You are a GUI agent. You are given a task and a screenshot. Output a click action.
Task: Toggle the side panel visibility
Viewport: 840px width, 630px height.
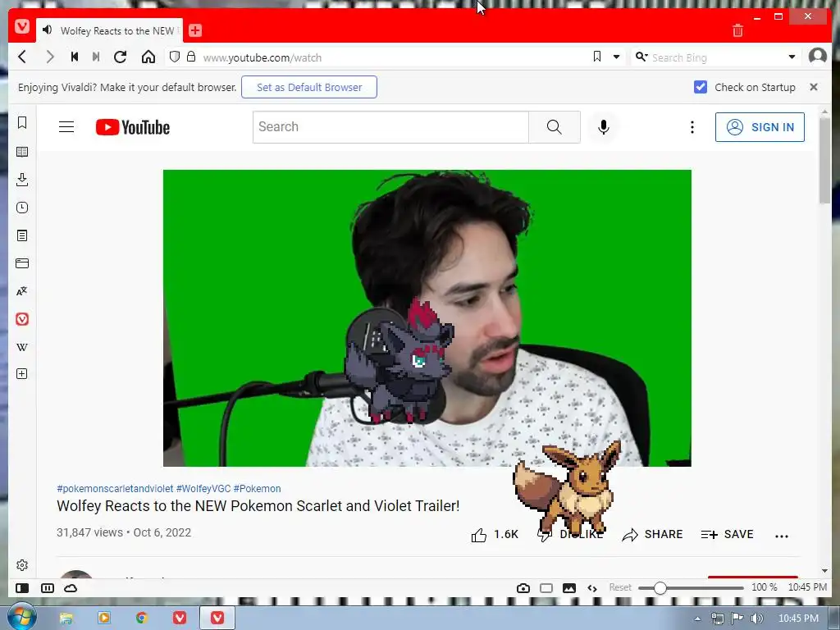[22, 587]
